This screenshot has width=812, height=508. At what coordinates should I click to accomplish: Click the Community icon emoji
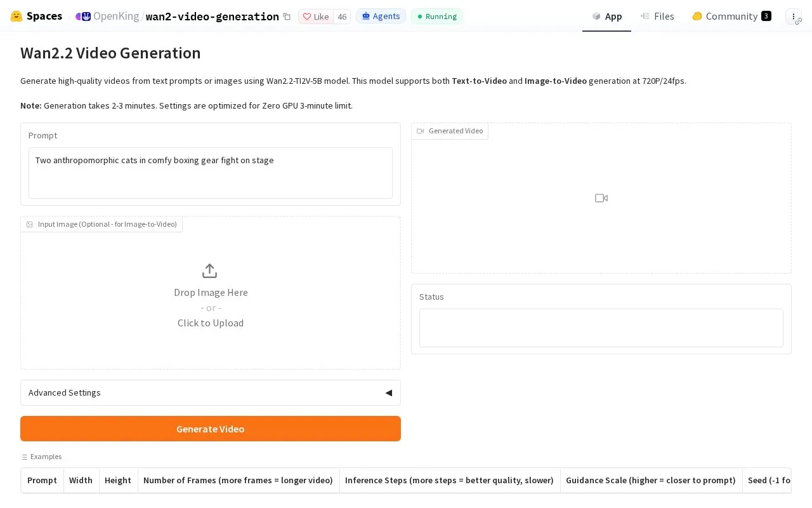tap(697, 16)
